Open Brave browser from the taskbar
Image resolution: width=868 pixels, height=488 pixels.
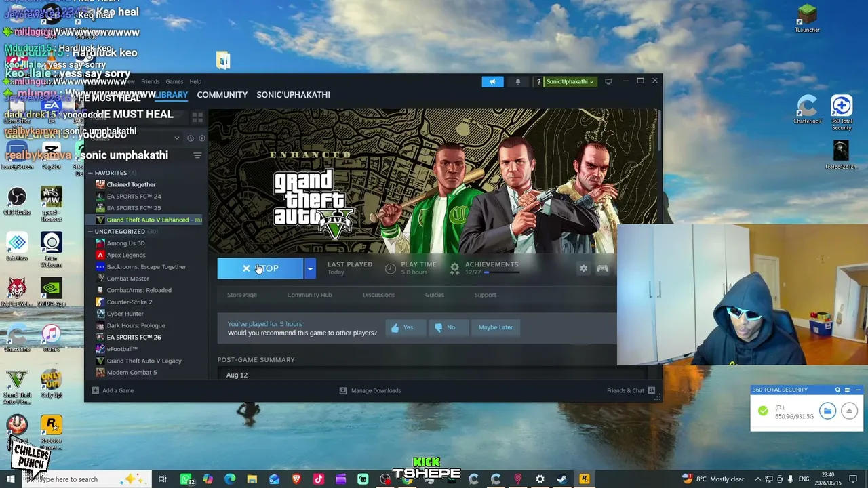pyautogui.click(x=296, y=479)
